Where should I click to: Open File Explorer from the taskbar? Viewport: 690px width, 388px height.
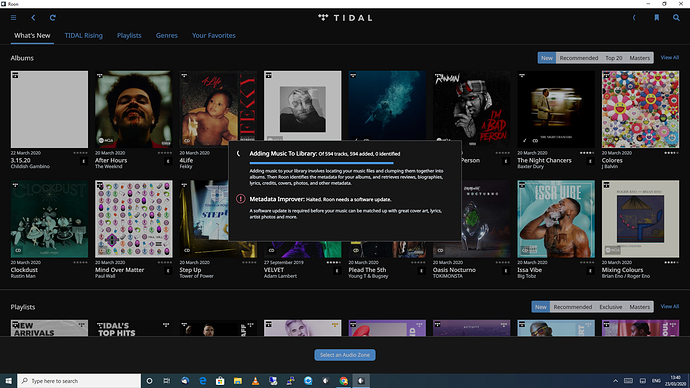pyautogui.click(x=238, y=381)
